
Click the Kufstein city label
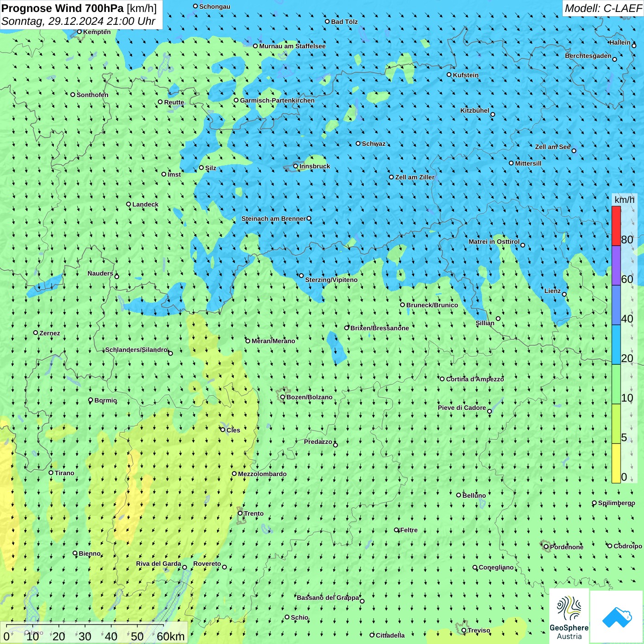point(466,75)
